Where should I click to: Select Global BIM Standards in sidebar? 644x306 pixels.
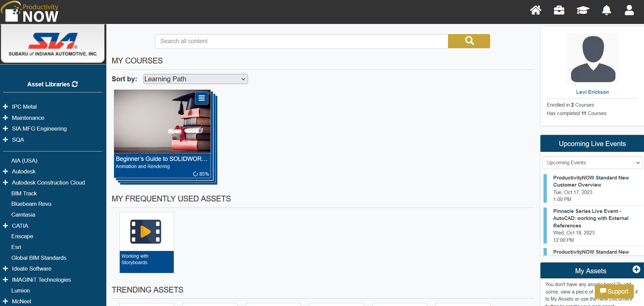39,258
